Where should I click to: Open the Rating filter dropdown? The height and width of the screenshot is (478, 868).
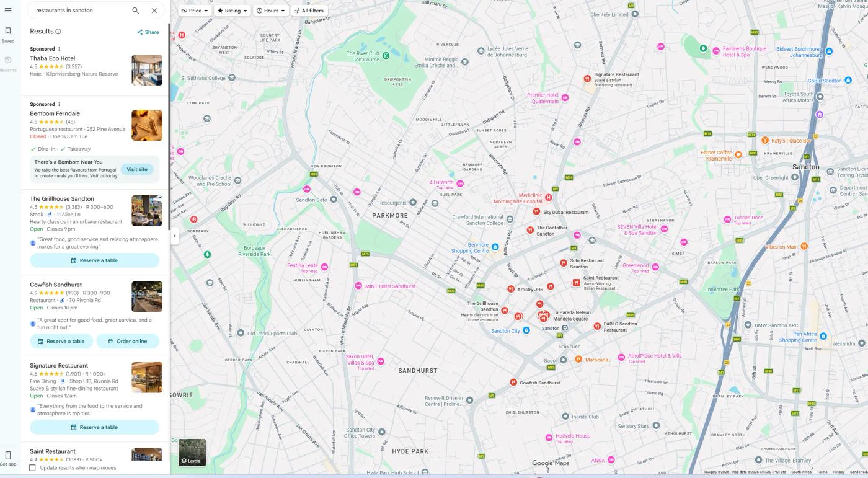click(x=232, y=11)
